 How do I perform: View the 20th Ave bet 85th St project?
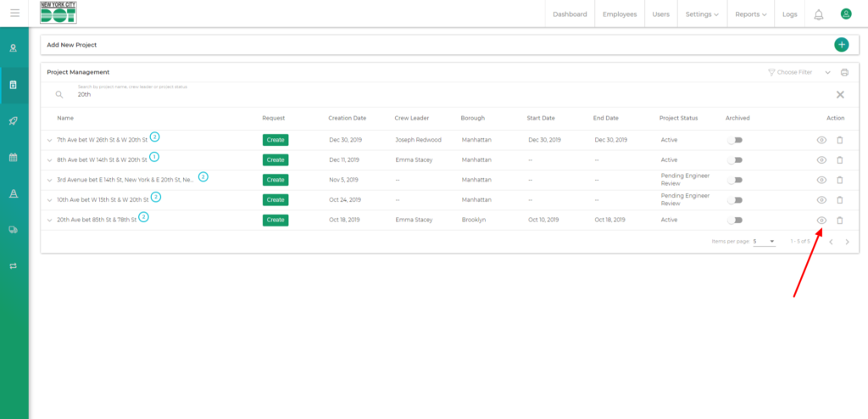[821, 221]
